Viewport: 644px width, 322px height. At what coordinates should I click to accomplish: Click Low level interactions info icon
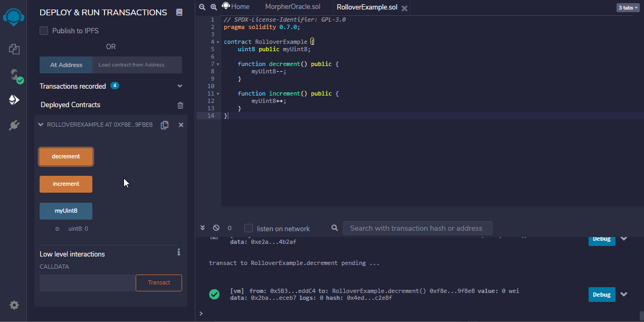click(x=179, y=252)
